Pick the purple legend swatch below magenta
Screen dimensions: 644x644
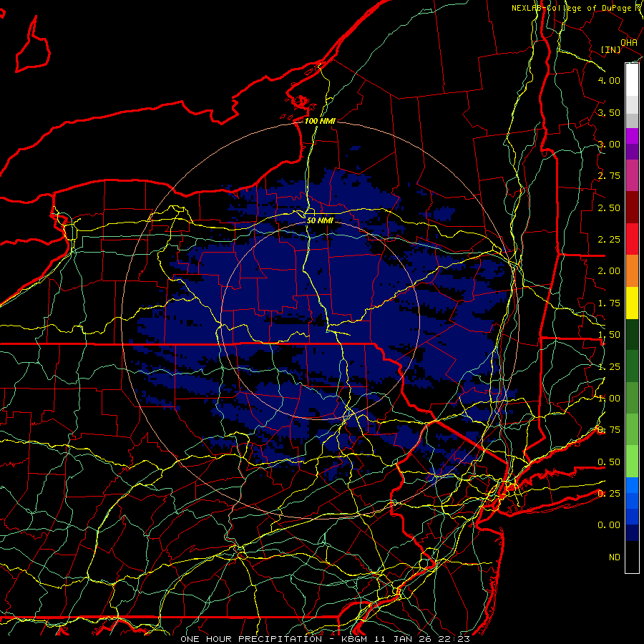coord(632,152)
